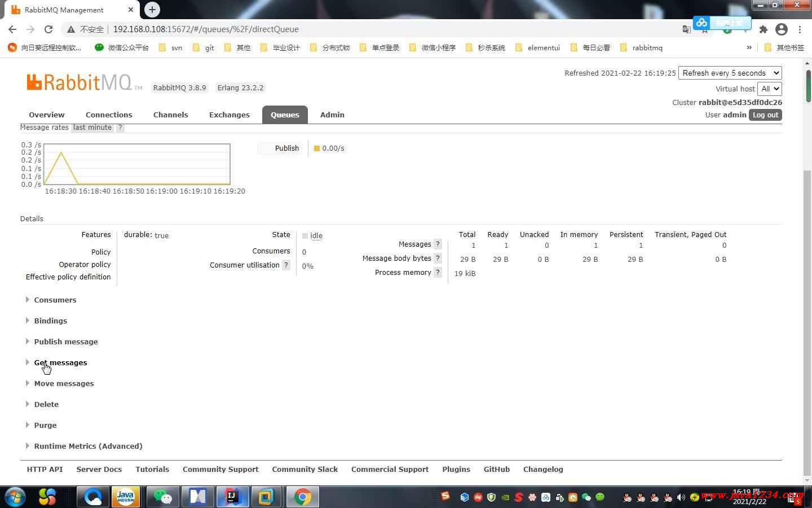
Task: Open the Server Docs link
Action: click(x=99, y=469)
